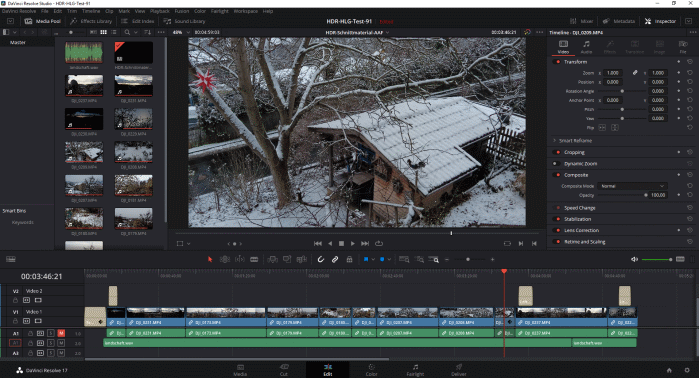Toggle the Media Pool panel button
Image resolution: width=699 pixels, height=378 pixels.
coord(43,21)
